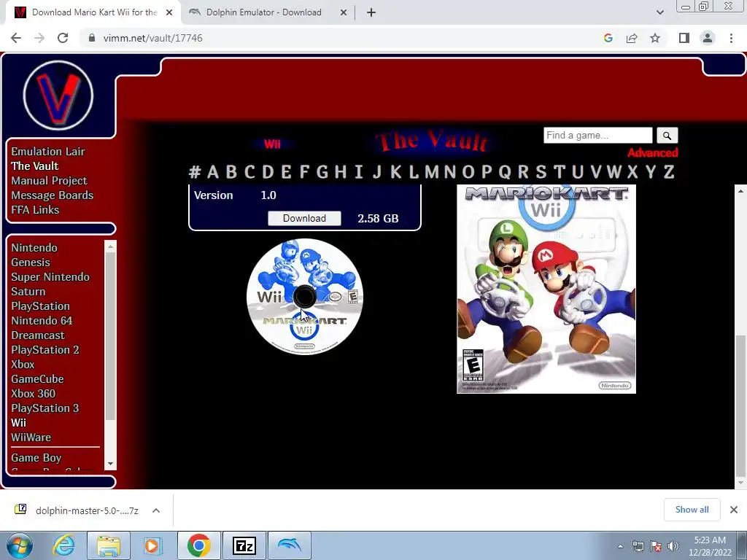Browse games starting with A
This screenshot has height=560, width=747.
point(213,171)
